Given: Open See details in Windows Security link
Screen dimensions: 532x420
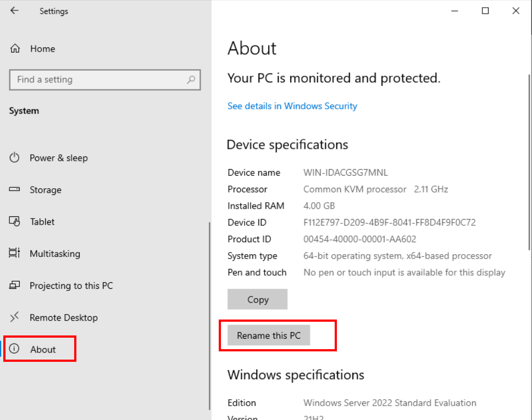Looking at the screenshot, I should pyautogui.click(x=292, y=106).
